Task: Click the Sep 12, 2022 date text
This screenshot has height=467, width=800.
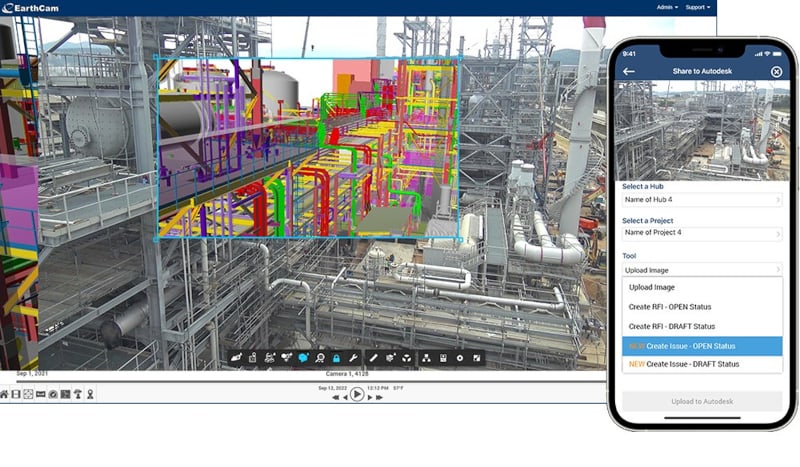Action: pyautogui.click(x=332, y=388)
